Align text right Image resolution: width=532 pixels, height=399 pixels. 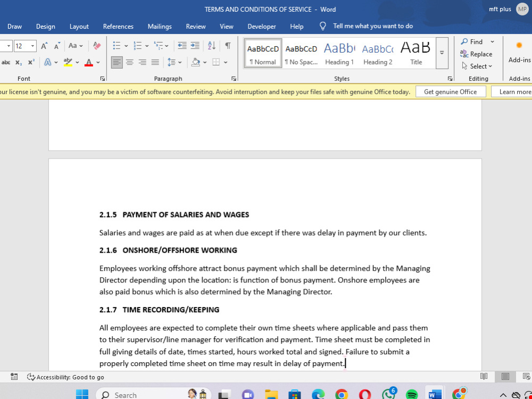tap(143, 62)
